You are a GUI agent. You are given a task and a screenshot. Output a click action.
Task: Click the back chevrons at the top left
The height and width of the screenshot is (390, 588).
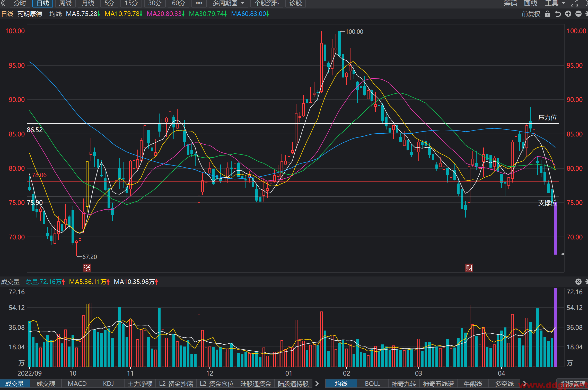[3, 3]
